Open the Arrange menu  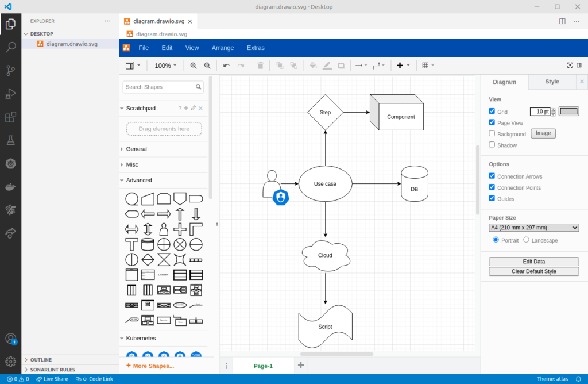(223, 48)
